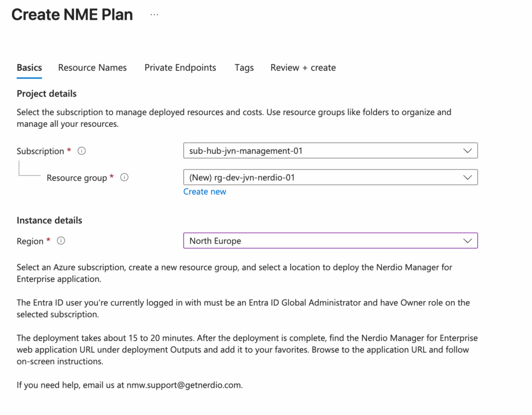Image resolution: width=532 pixels, height=415 pixels.
Task: Click the Create new link
Action: 205,191
